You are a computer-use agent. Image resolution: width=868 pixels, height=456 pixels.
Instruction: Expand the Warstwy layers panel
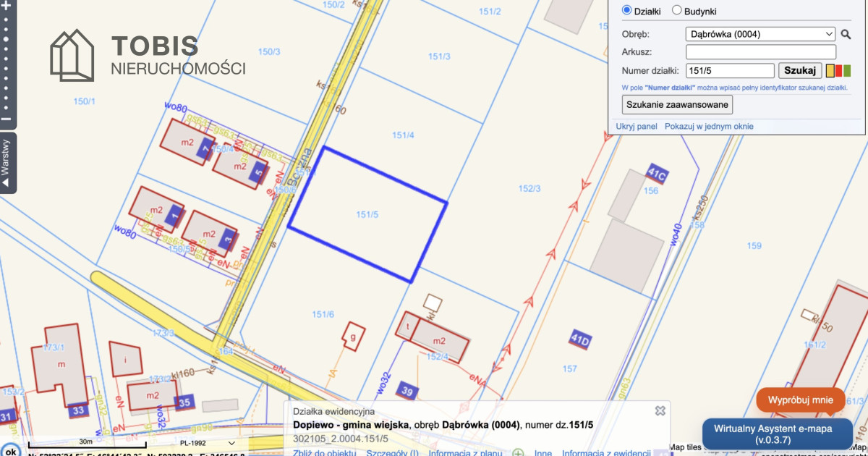7,163
